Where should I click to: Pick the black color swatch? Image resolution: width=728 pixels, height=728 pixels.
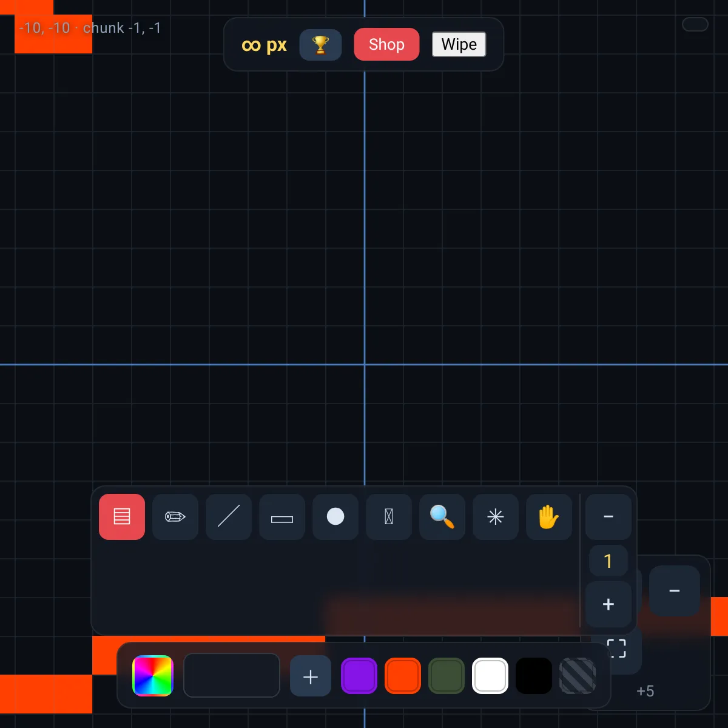534,676
